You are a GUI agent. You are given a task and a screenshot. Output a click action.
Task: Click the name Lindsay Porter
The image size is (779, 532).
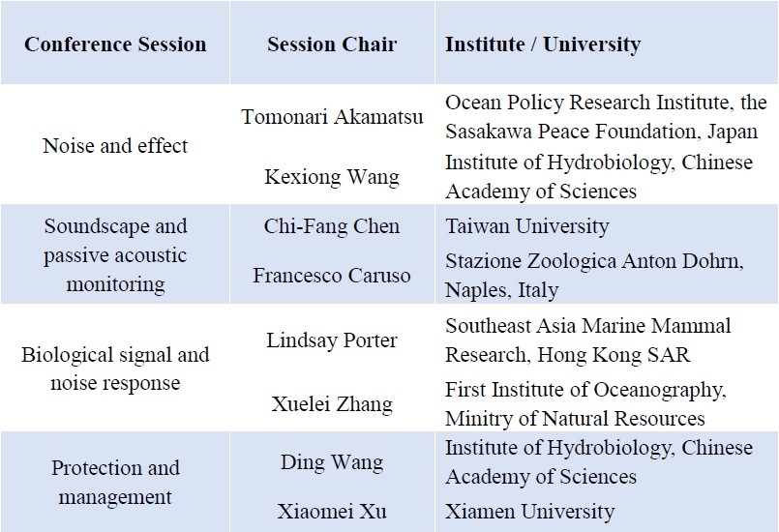pyautogui.click(x=332, y=340)
